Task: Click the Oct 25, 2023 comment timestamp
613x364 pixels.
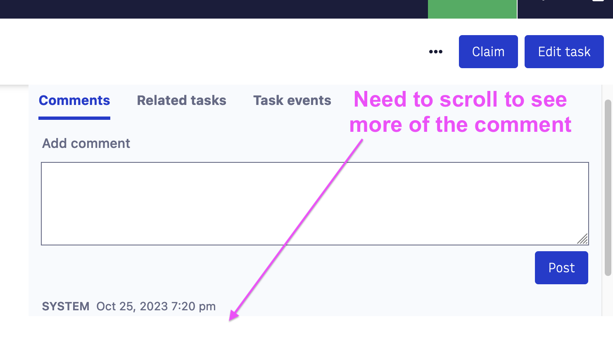Action: 156,306
